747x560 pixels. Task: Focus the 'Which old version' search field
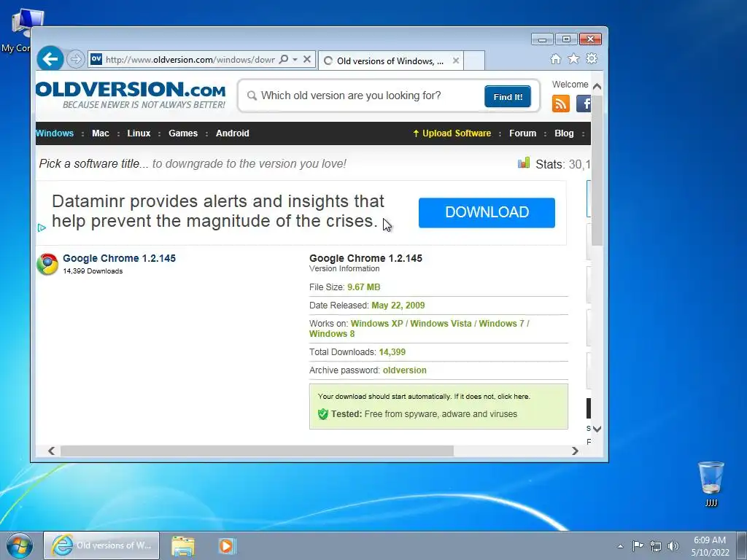365,96
